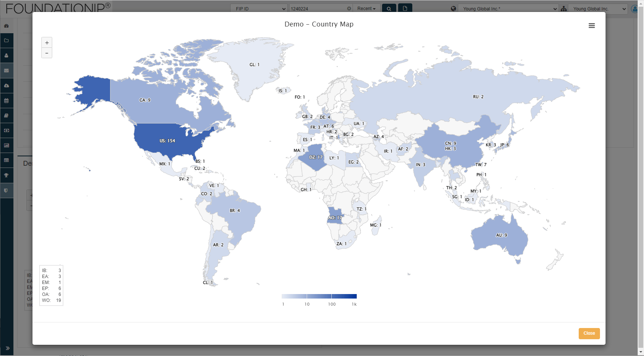Select Taiwan labeled TW: 7
This screenshot has height=356, width=644.
click(481, 165)
